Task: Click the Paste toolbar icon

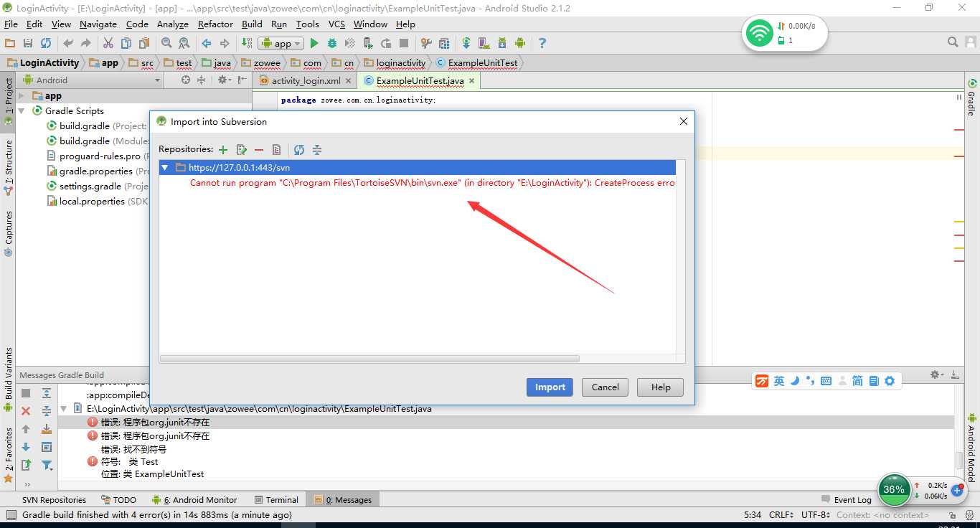Action: pyautogui.click(x=144, y=43)
